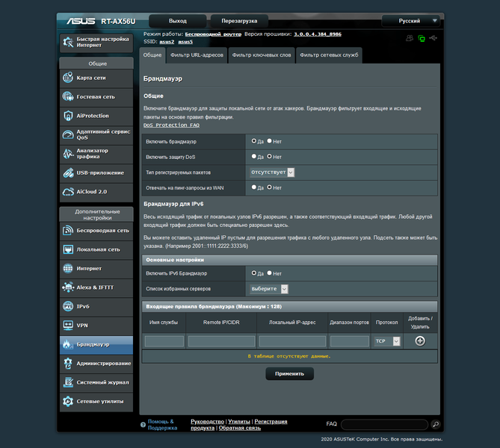Open the DoS Protection FAQ link
Image resolution: width=500 pixels, height=448 pixels.
[171, 125]
